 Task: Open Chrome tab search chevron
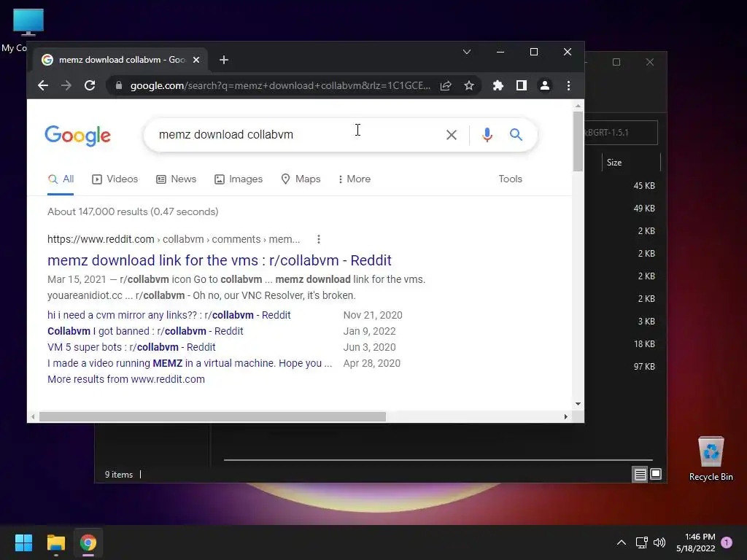click(467, 52)
